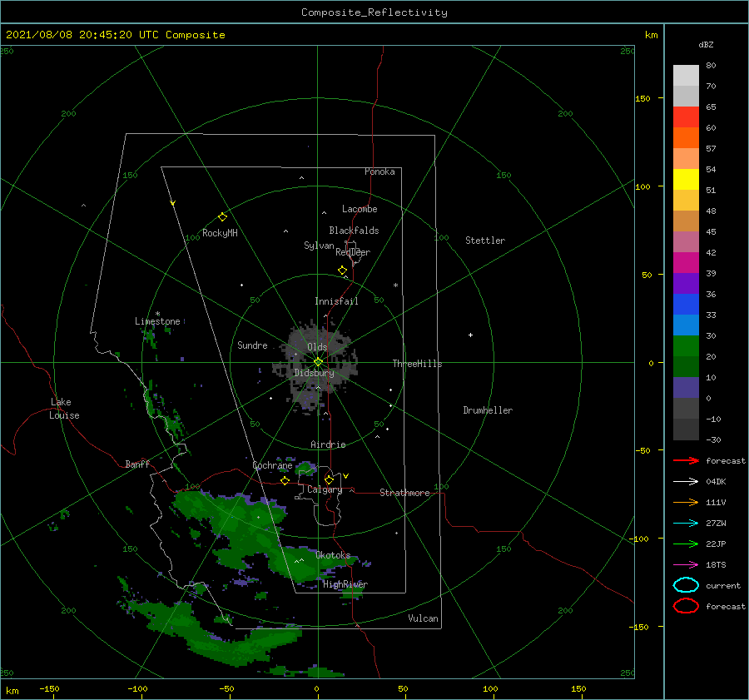Click the '04DK' legend label
The height and width of the screenshot is (700, 749).
click(716, 482)
